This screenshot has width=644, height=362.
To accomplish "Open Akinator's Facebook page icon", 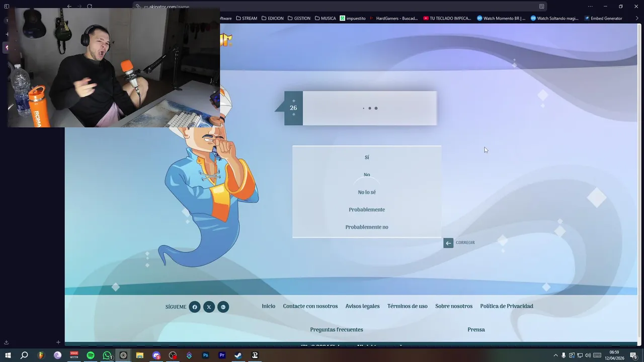I will coord(195,307).
